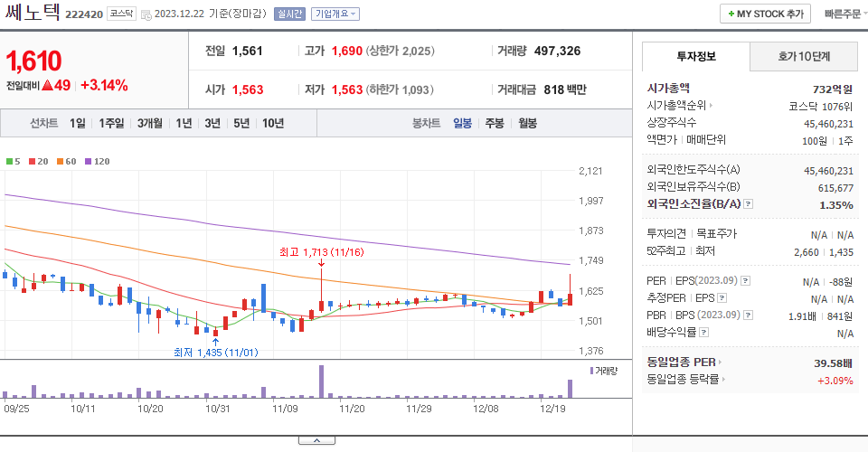Click the arrow next to 시가총액순위
The width and height of the screenshot is (868, 452).
tap(711, 105)
